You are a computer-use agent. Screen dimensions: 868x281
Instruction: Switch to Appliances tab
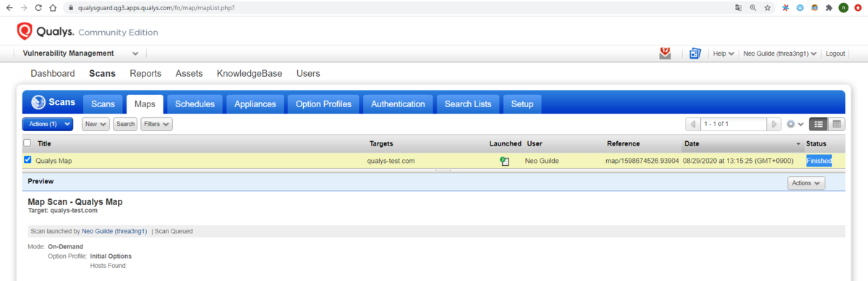[x=255, y=104]
